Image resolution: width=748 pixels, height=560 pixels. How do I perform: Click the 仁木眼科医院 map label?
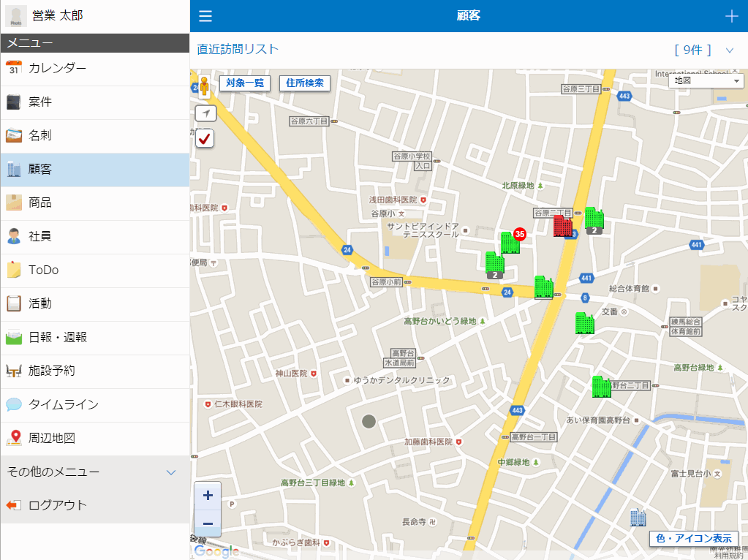click(238, 404)
